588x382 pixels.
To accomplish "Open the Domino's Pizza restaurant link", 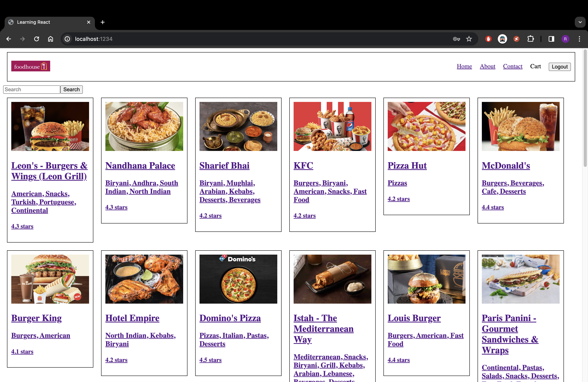I will [x=230, y=318].
